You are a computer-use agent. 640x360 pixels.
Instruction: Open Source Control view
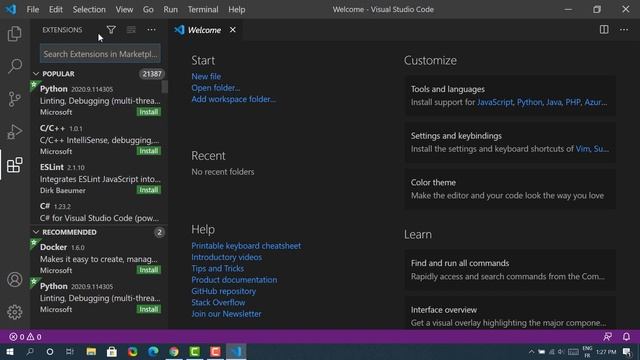[15, 99]
